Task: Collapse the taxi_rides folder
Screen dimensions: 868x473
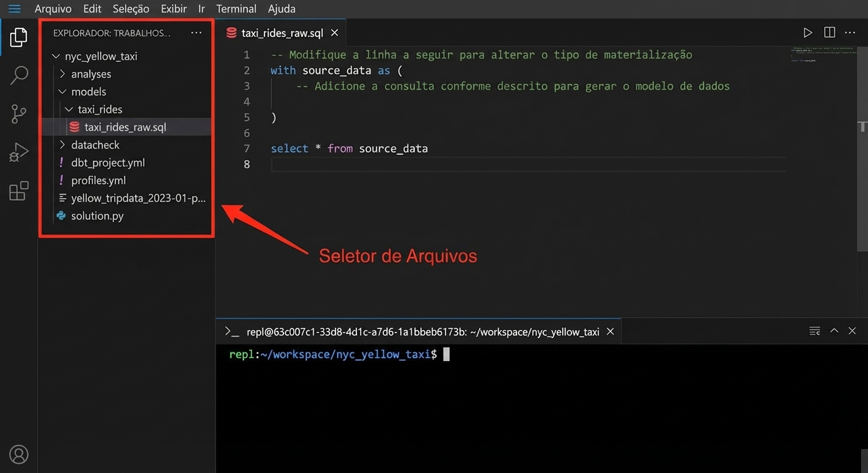Action: tap(69, 110)
